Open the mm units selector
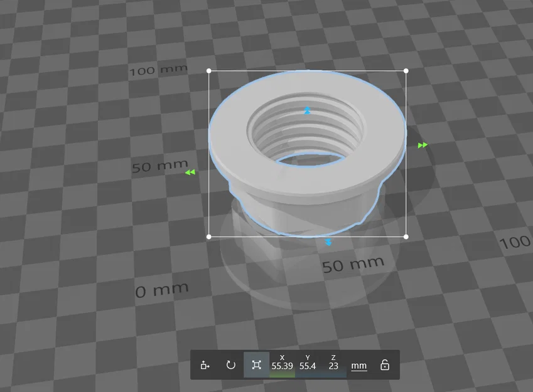The image size is (533, 392). [359, 366]
